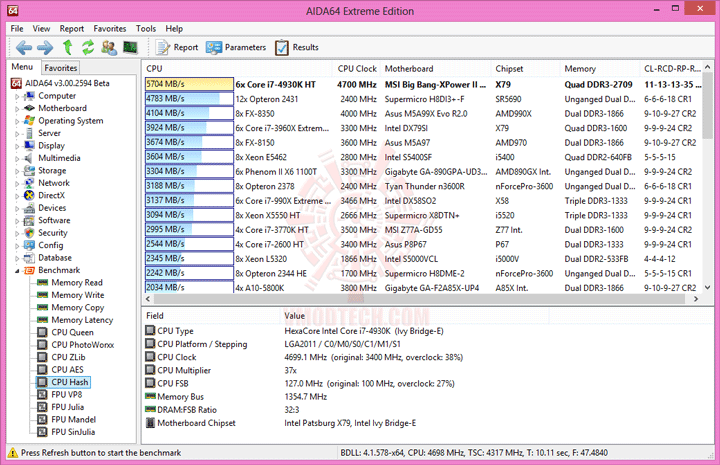Screen dimensions: 720x465
Task: Sort by the Memory column header
Action: pyautogui.click(x=600, y=68)
